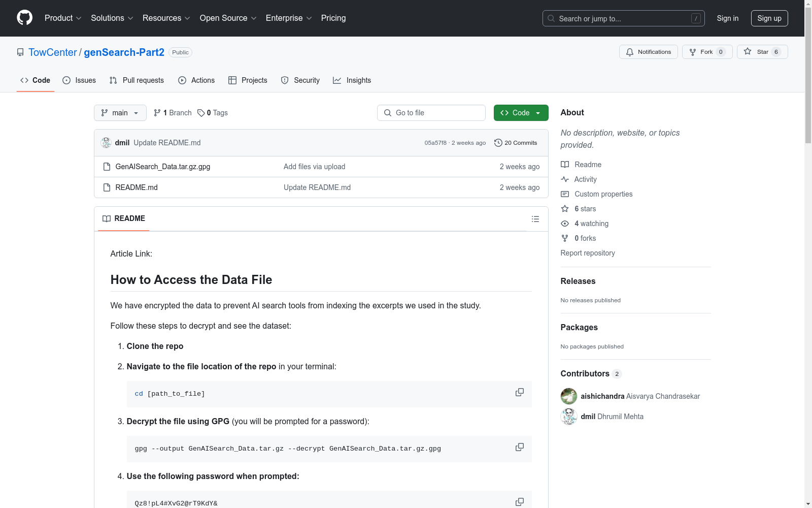Open the latest commit message Update README.md
Image resolution: width=812 pixels, height=508 pixels.
(167, 143)
